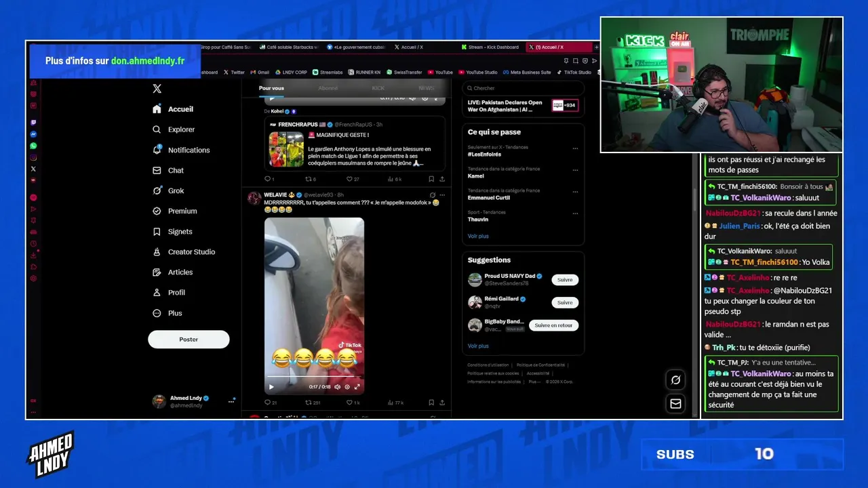Switch to the KICK timeline tab
Viewport: 868px width, 488px height.
378,88
